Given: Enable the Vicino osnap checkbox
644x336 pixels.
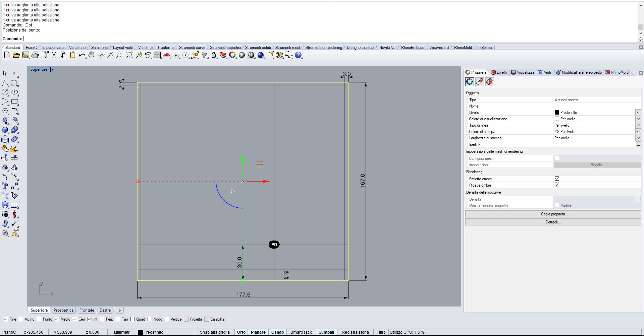Looking at the screenshot, I should point(21,319).
